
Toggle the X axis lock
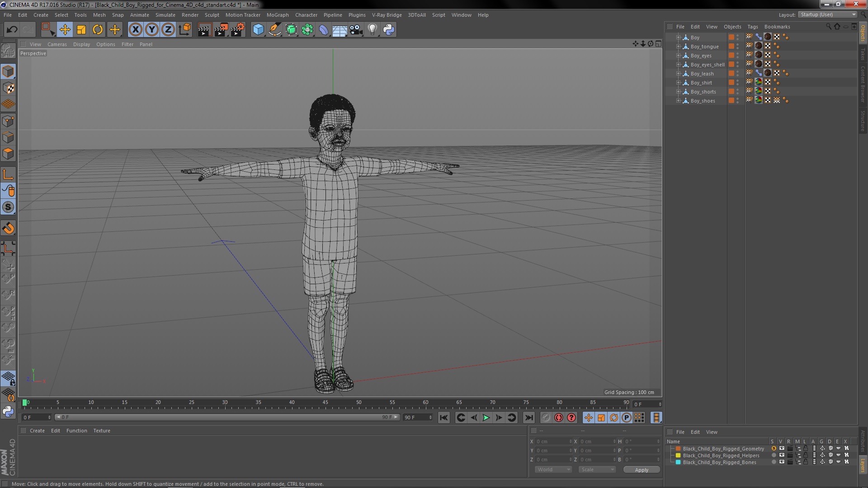tap(135, 30)
